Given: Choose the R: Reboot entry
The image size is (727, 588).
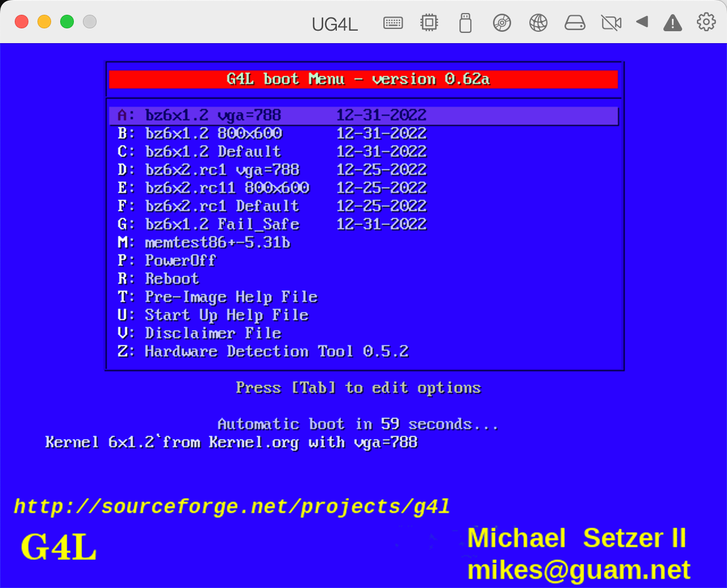Looking at the screenshot, I should [172, 279].
